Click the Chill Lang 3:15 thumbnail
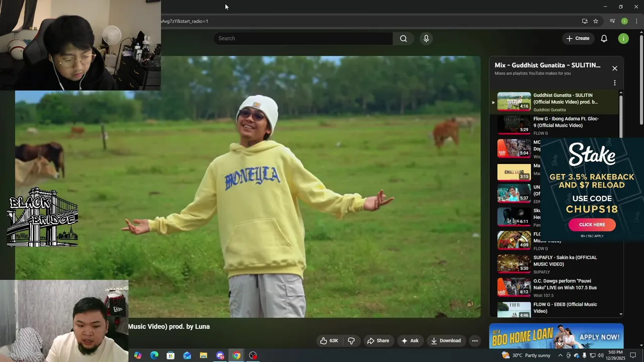 514,172
